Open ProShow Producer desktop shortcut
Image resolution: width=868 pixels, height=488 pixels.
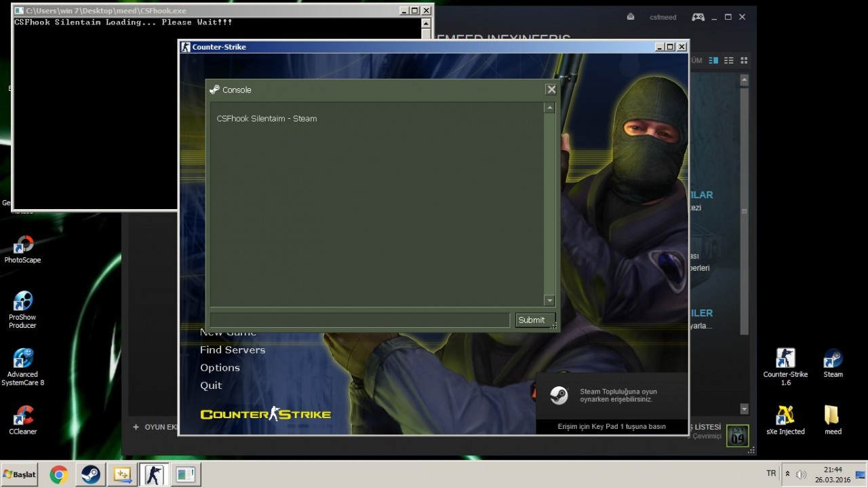pos(23,309)
